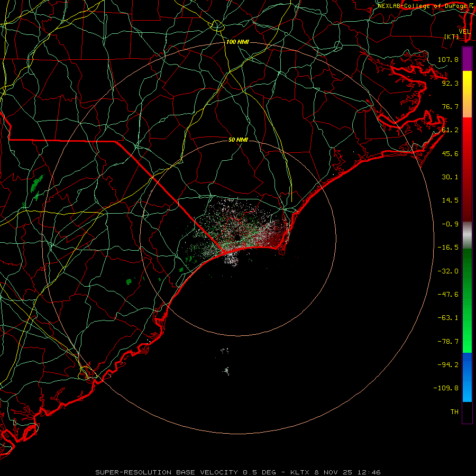Click the VEL legend title
This screenshot has width=476, height=476.
tap(464, 32)
